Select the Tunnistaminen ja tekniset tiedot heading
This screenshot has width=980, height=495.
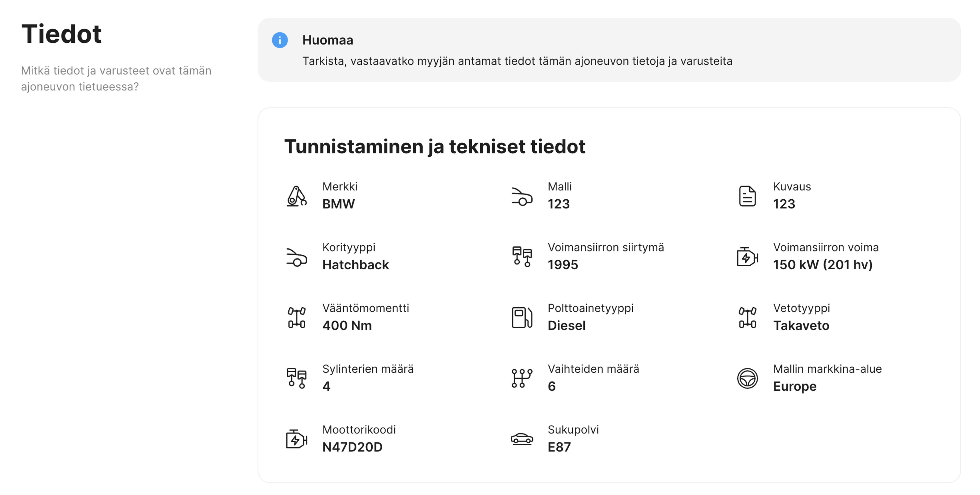pos(435,147)
